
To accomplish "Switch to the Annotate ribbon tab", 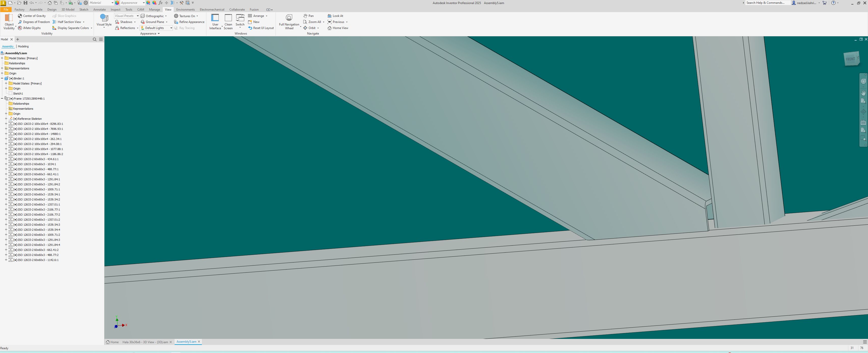I will (x=99, y=9).
